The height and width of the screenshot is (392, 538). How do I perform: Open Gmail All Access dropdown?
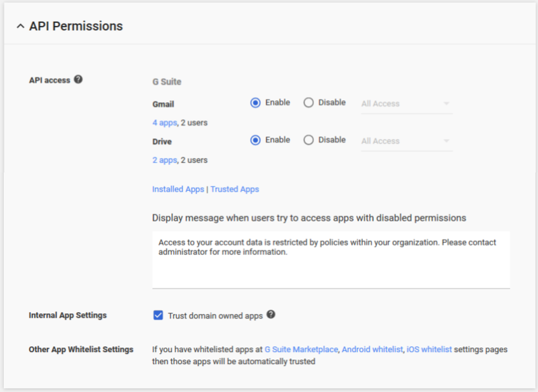point(407,103)
